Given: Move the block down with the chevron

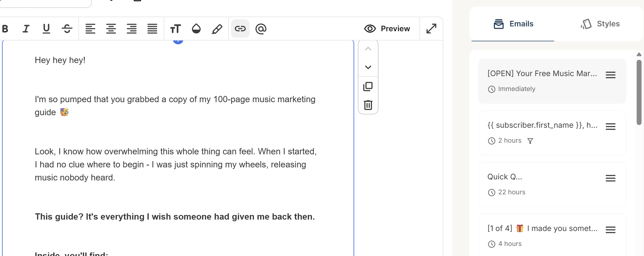Looking at the screenshot, I should [x=368, y=67].
